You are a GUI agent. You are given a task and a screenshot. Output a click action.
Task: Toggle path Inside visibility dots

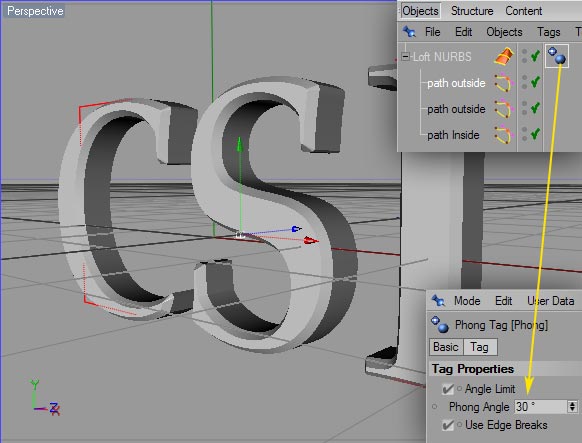coord(524,134)
